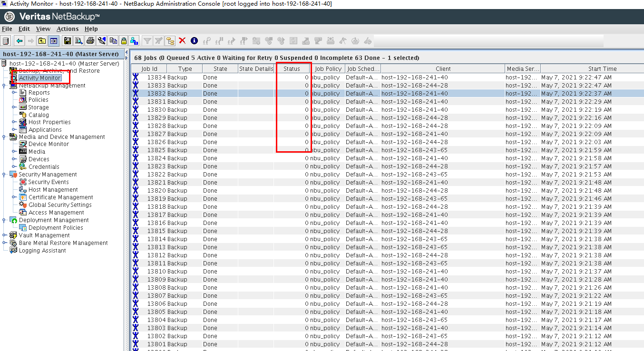This screenshot has height=351, width=644.
Task: Expand the Reports tree node
Action: (14, 93)
